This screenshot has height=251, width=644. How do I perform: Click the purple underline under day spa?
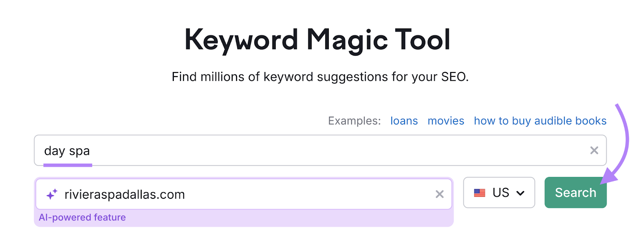pyautogui.click(x=68, y=164)
